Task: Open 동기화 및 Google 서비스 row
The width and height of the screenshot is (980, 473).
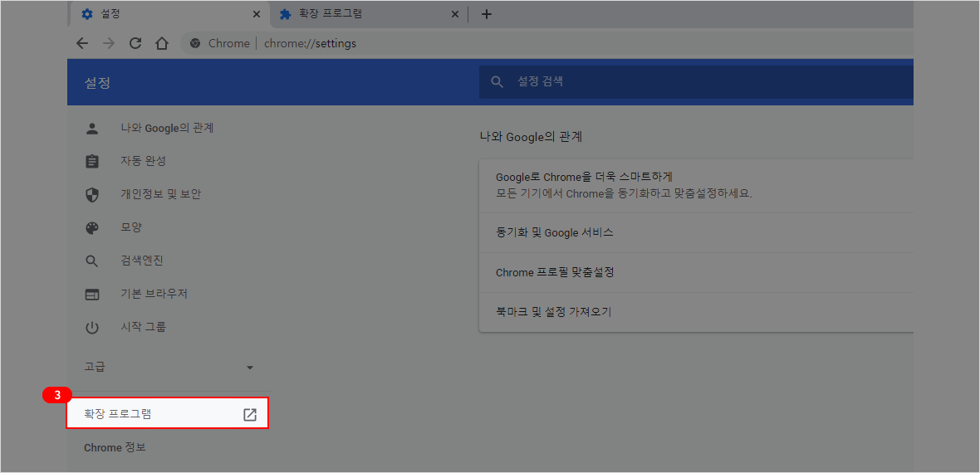Action: click(x=696, y=232)
